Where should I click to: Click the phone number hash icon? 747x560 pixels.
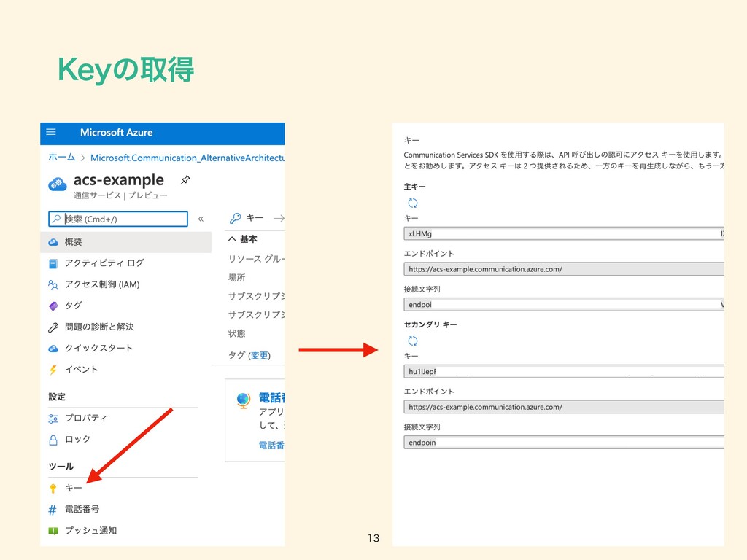click(53, 510)
